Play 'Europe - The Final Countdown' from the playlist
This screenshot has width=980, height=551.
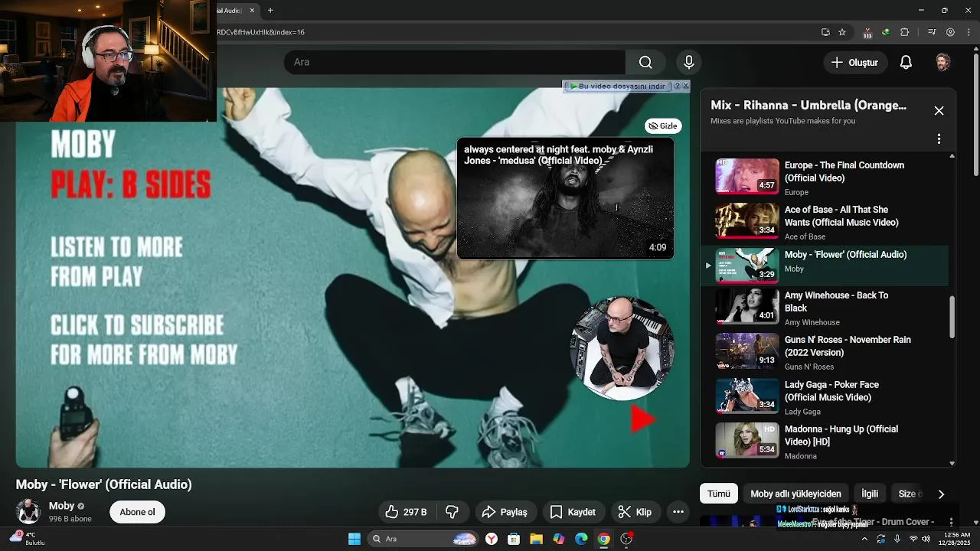click(825, 178)
